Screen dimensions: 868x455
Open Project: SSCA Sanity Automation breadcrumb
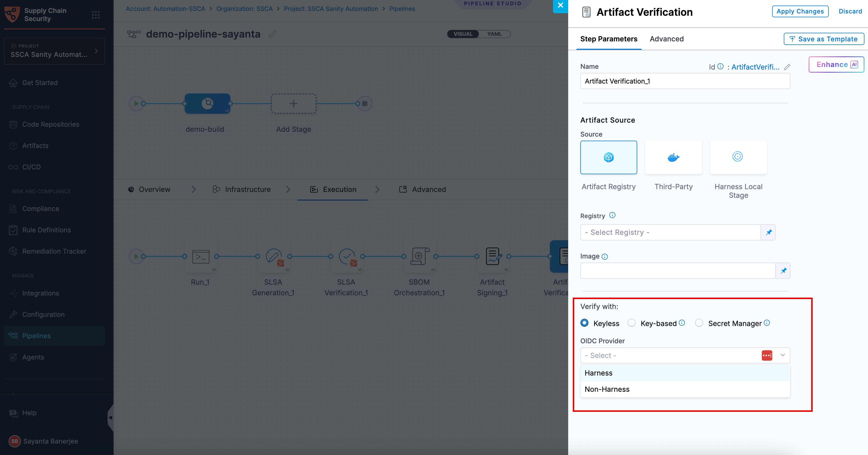[x=331, y=9]
